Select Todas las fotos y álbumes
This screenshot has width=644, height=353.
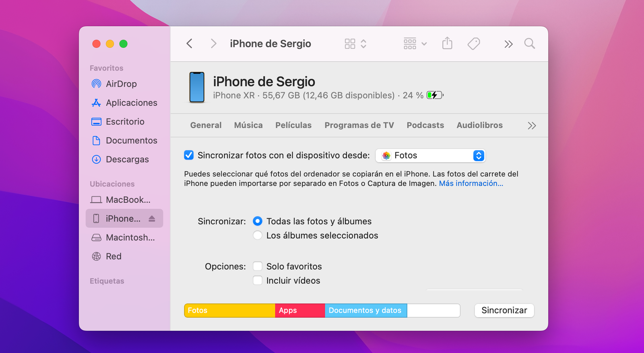pyautogui.click(x=258, y=221)
